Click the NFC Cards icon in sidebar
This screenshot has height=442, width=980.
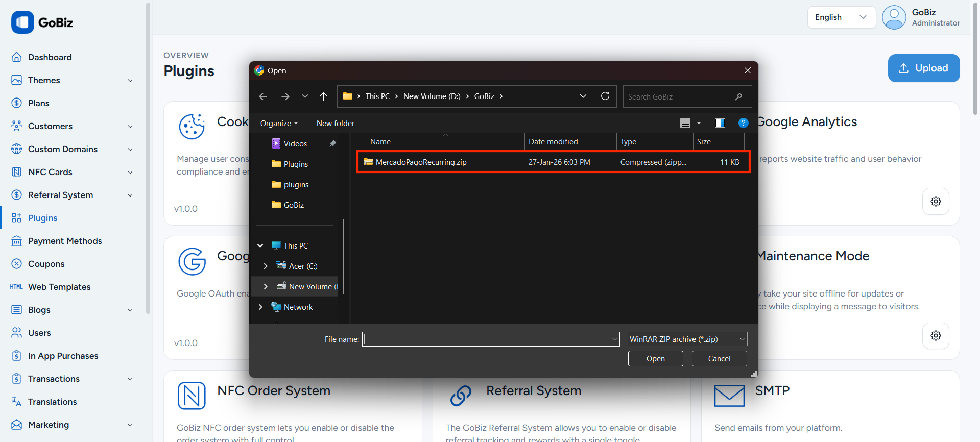17,172
